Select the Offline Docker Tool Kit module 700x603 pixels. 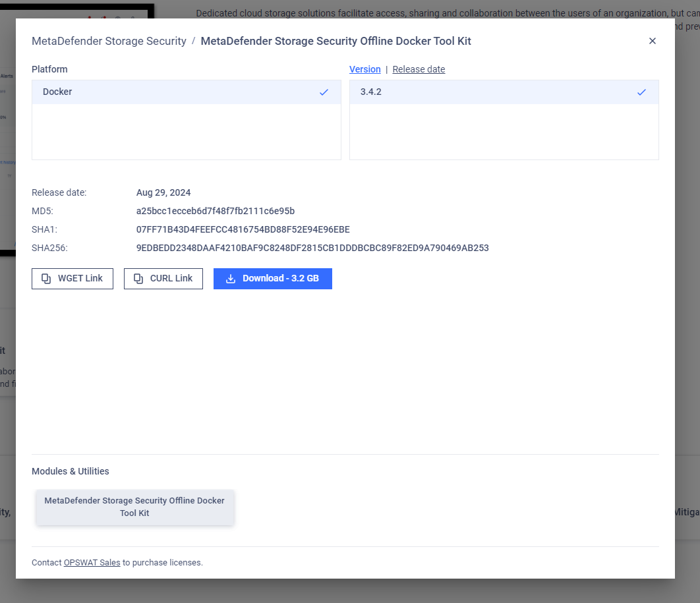[134, 507]
